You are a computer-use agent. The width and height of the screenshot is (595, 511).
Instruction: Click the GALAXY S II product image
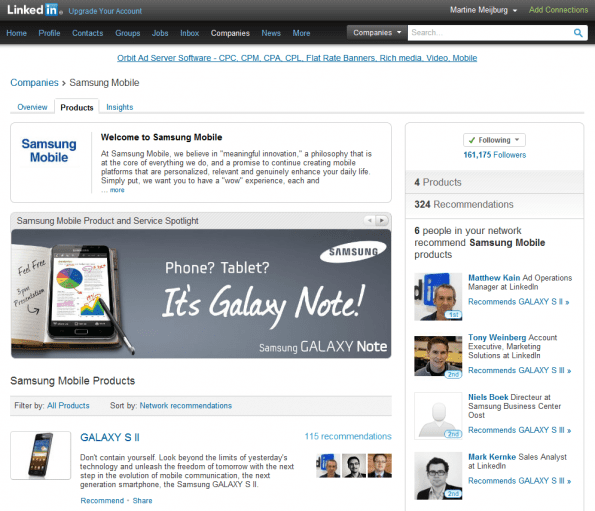tap(41, 455)
